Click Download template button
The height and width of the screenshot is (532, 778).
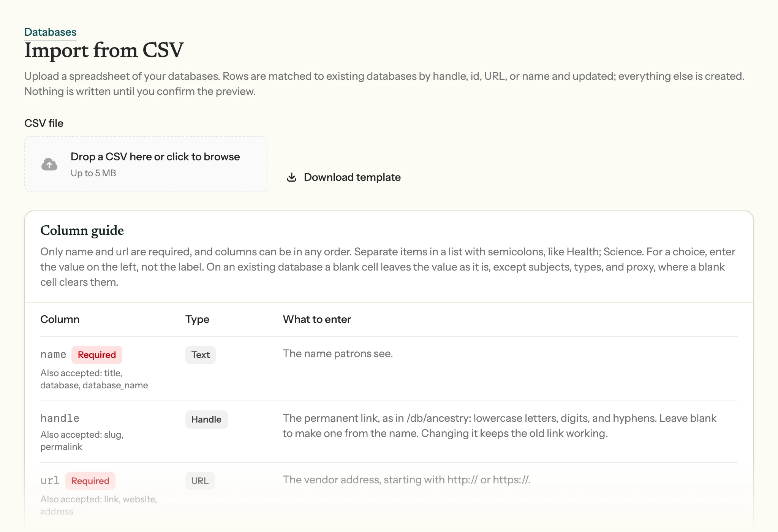pyautogui.click(x=344, y=177)
